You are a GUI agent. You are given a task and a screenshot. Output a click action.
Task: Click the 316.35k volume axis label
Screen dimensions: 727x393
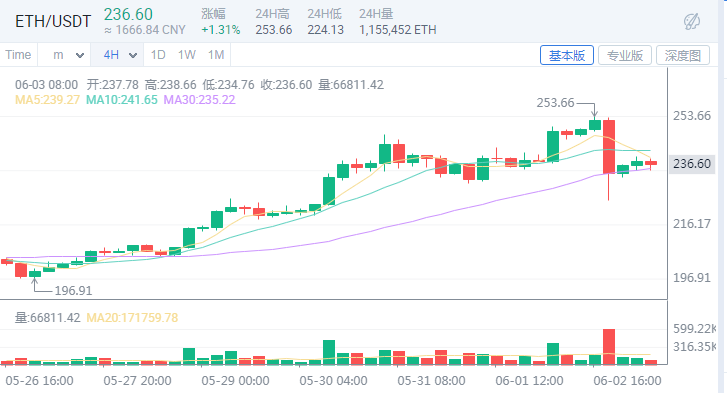694,347
